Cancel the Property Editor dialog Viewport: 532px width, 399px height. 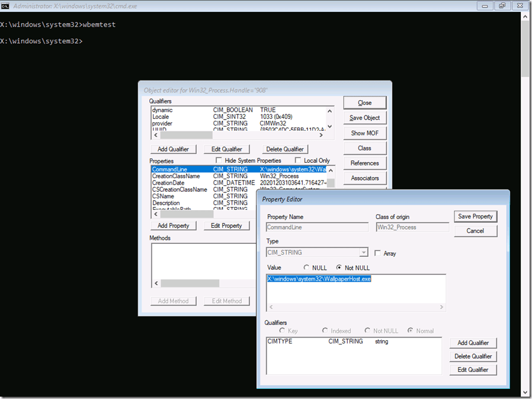(476, 230)
